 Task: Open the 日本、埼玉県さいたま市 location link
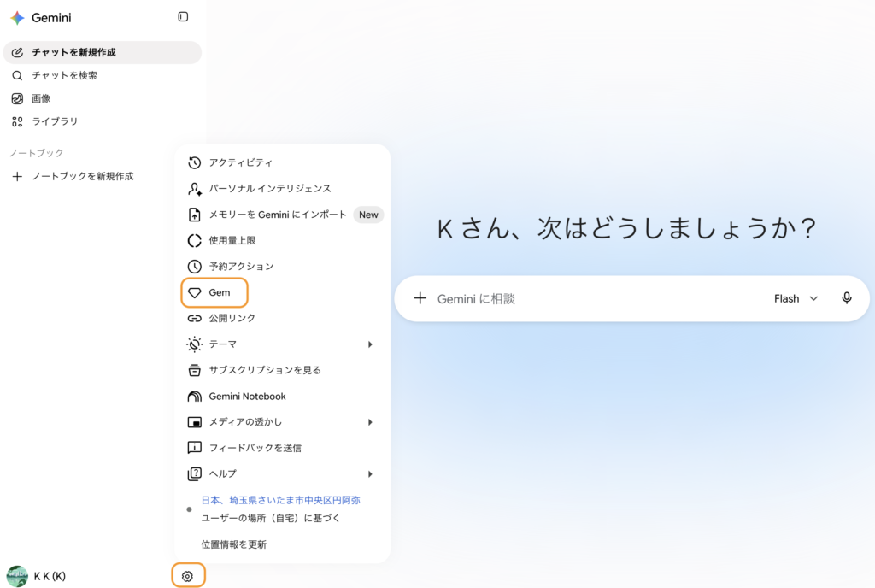(280, 501)
